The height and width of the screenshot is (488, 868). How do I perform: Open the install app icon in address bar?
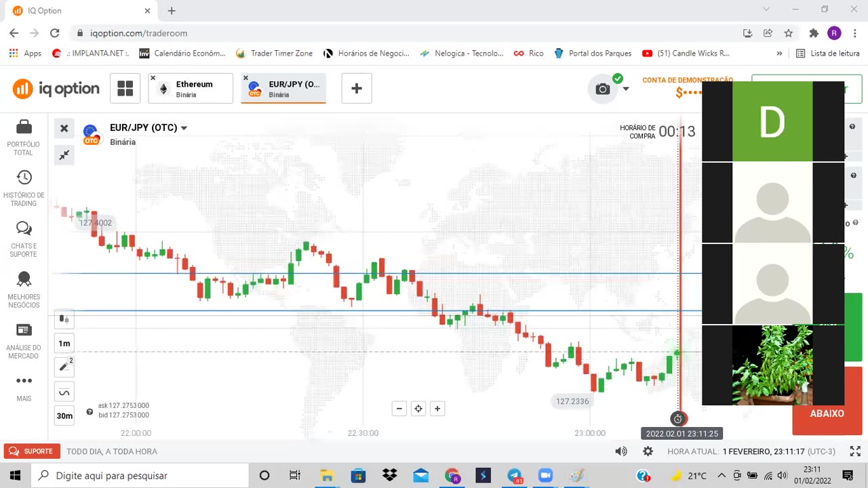pyautogui.click(x=747, y=33)
